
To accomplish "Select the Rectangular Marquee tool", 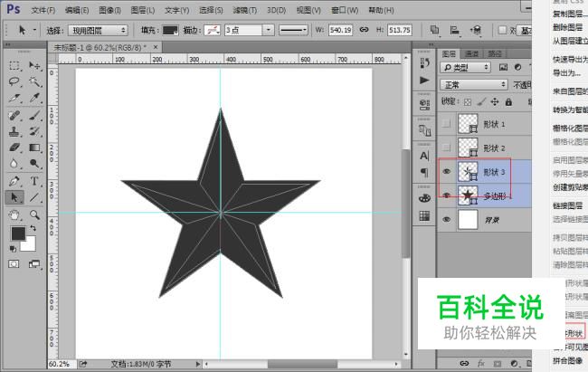I will 14,66.
